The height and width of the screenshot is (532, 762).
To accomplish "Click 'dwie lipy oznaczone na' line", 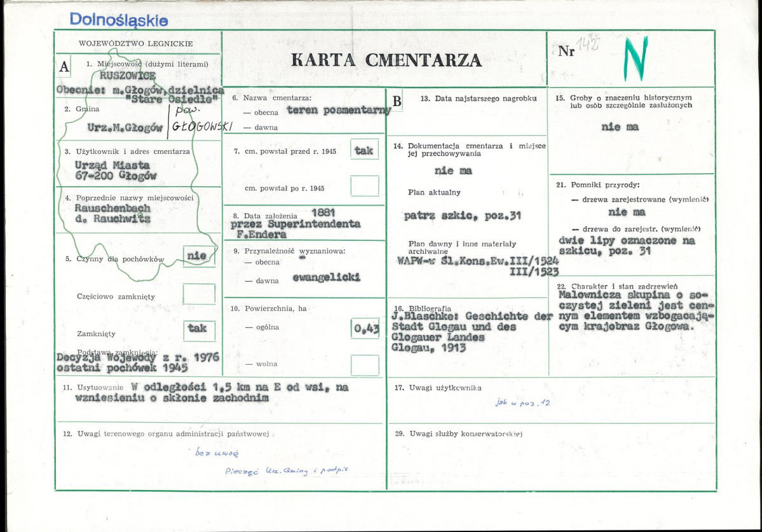I will point(627,240).
